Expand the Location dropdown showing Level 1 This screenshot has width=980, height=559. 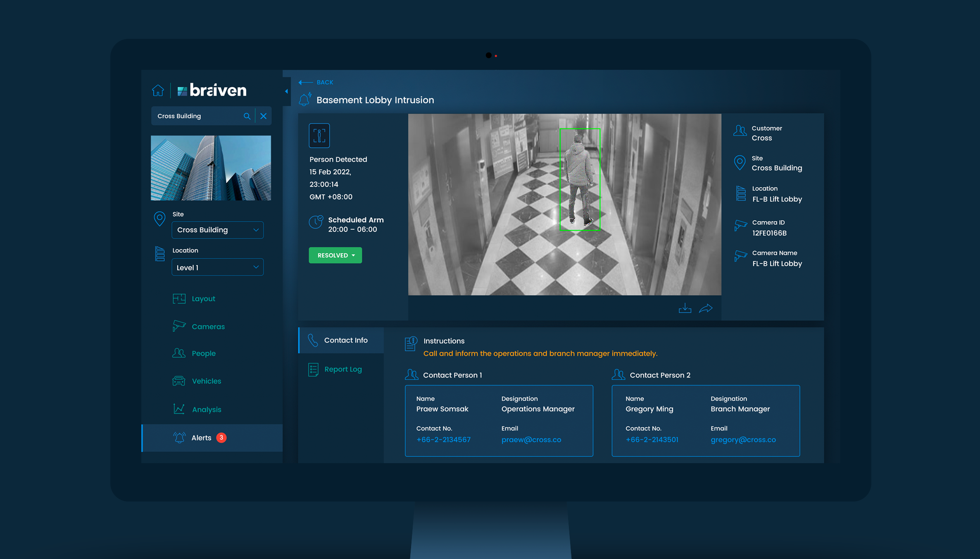(x=217, y=267)
